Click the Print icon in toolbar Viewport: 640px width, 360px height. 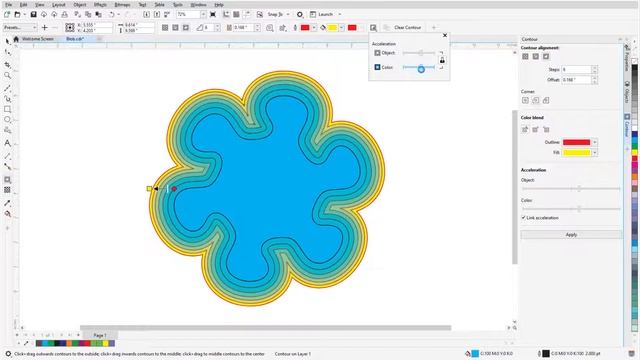point(64,14)
